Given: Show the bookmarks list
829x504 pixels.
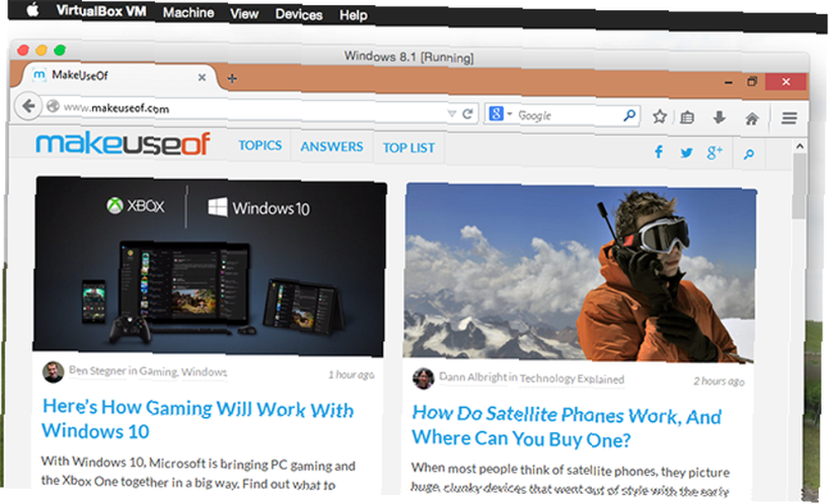Looking at the screenshot, I should point(686,118).
